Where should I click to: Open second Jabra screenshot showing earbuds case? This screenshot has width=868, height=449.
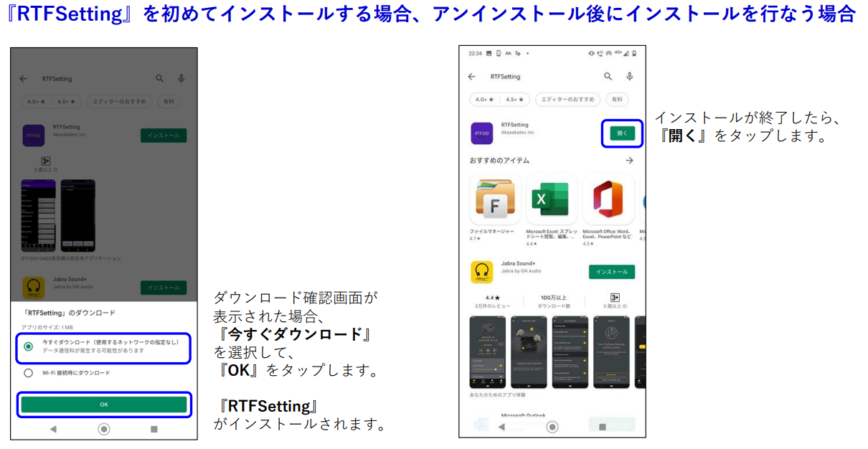click(529, 352)
